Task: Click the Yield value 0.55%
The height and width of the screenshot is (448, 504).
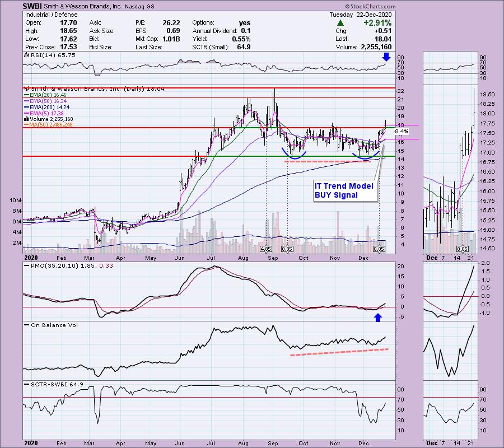Action: pyautogui.click(x=241, y=39)
